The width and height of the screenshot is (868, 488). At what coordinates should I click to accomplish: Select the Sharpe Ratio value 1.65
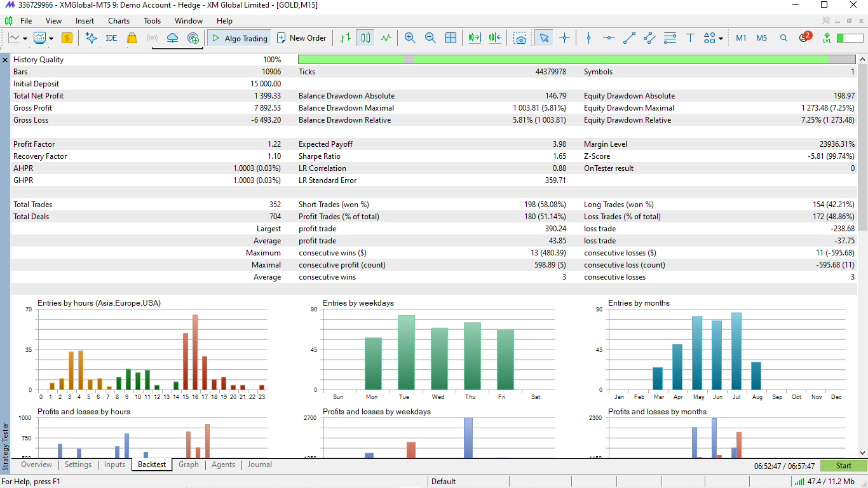point(560,156)
